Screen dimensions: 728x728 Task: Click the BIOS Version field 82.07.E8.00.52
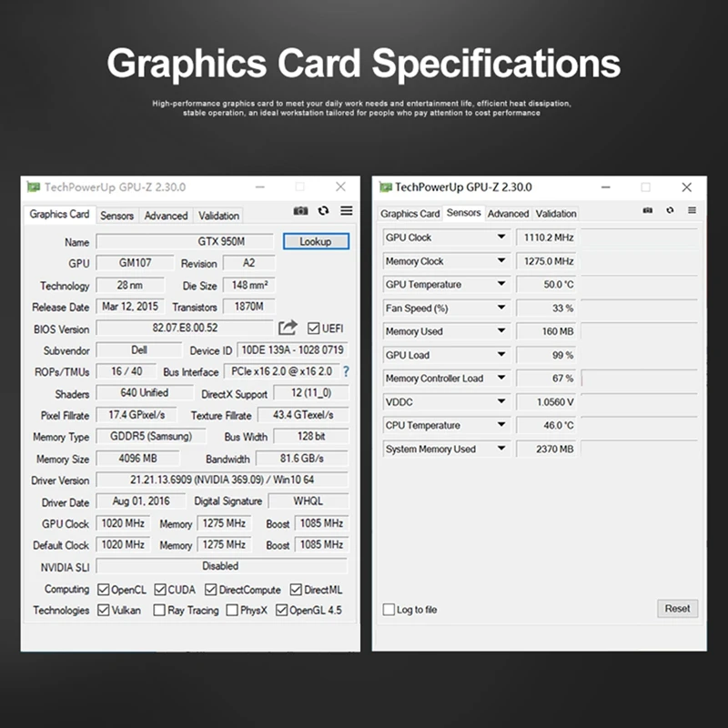tap(185, 328)
